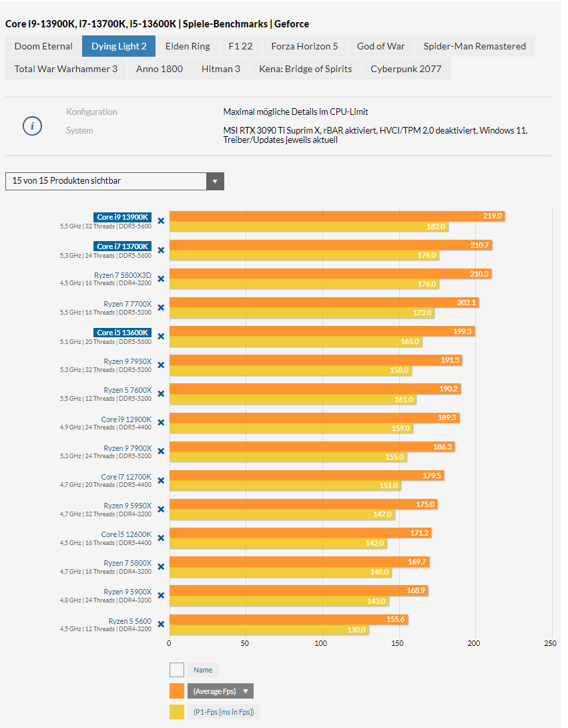Image resolution: width=568 pixels, height=728 pixels.
Task: Remove Ryzen 9 7900X with its X icon
Action: (161, 451)
